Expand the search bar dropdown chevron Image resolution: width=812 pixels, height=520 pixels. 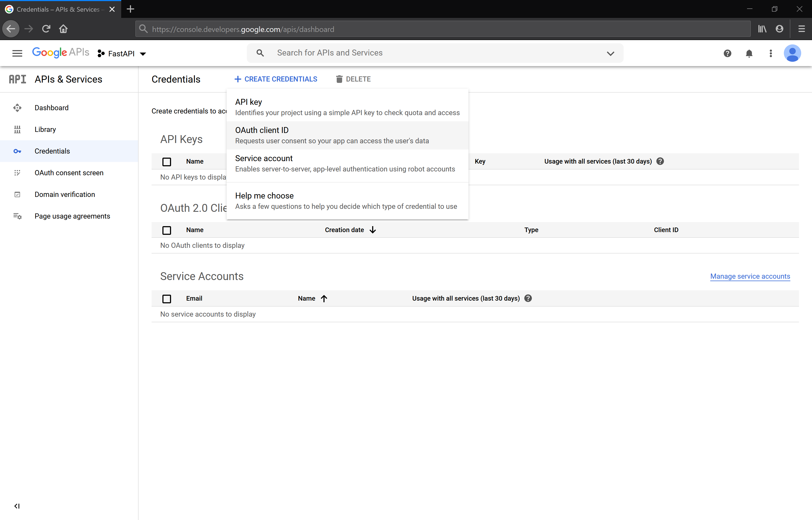[x=610, y=53]
